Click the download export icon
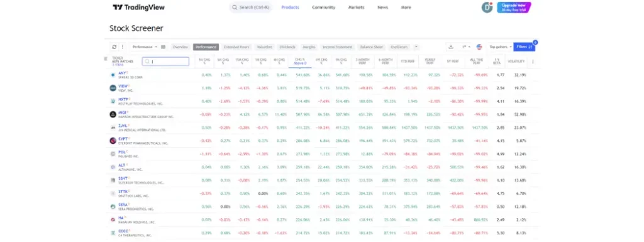 (450, 47)
